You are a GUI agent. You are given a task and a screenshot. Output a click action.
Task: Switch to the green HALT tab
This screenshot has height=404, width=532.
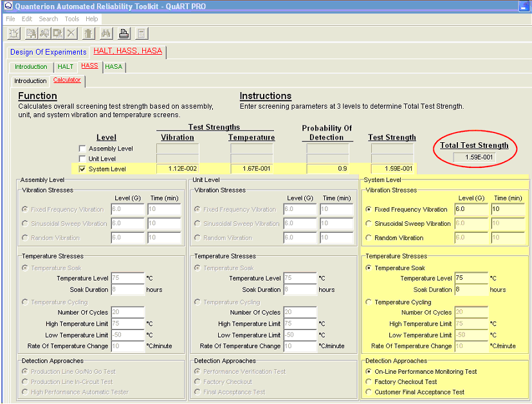[66, 67]
